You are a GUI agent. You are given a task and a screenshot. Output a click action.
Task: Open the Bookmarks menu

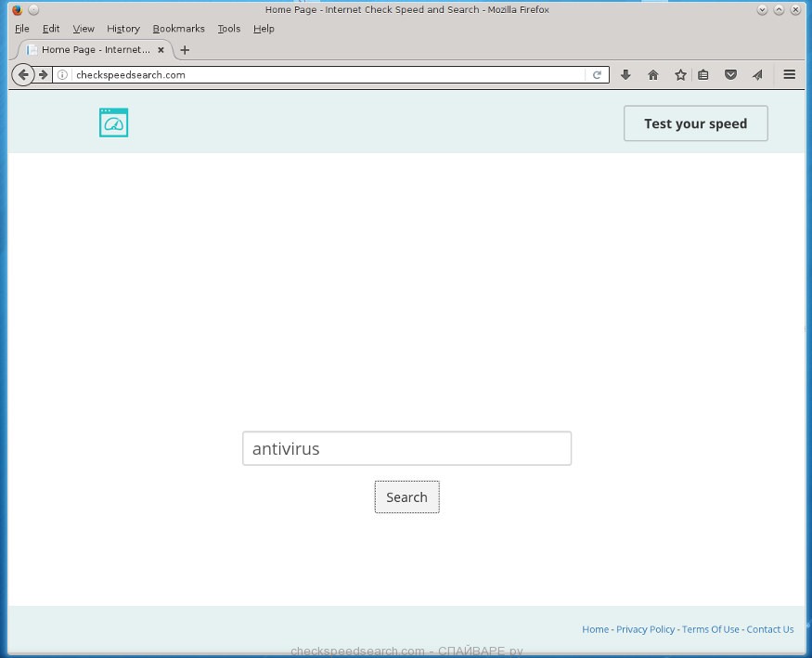(178, 29)
